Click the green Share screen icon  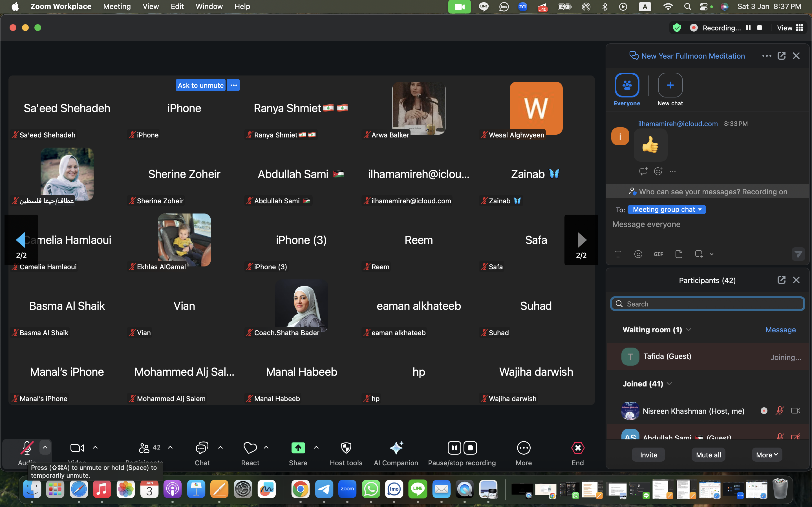tap(298, 448)
